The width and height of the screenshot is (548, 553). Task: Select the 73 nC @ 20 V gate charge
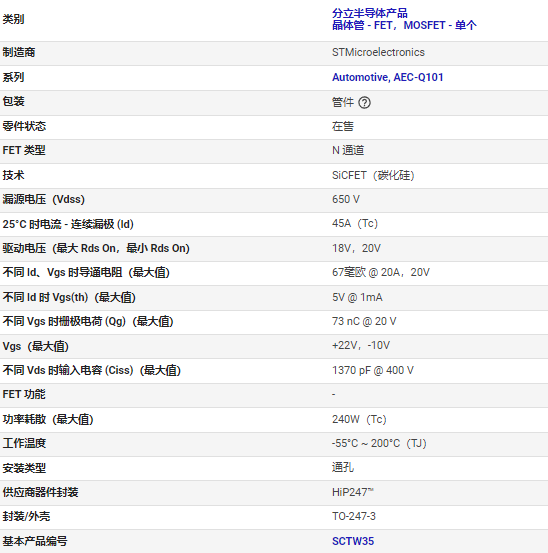364,321
